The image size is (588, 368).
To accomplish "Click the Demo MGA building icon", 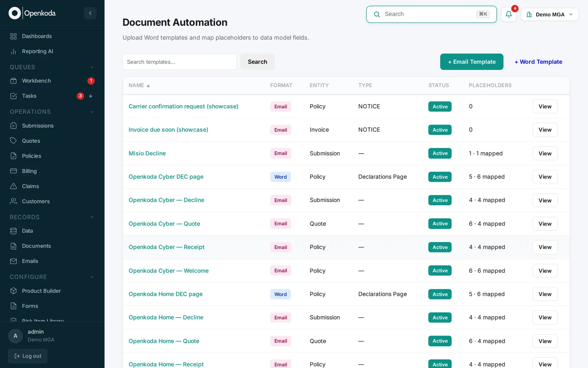I will pos(529,14).
